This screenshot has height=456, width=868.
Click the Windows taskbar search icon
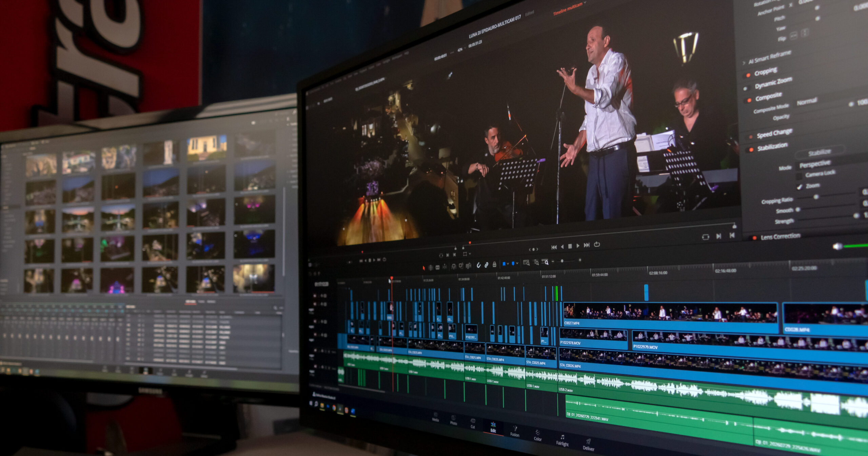pyautogui.click(x=316, y=404)
